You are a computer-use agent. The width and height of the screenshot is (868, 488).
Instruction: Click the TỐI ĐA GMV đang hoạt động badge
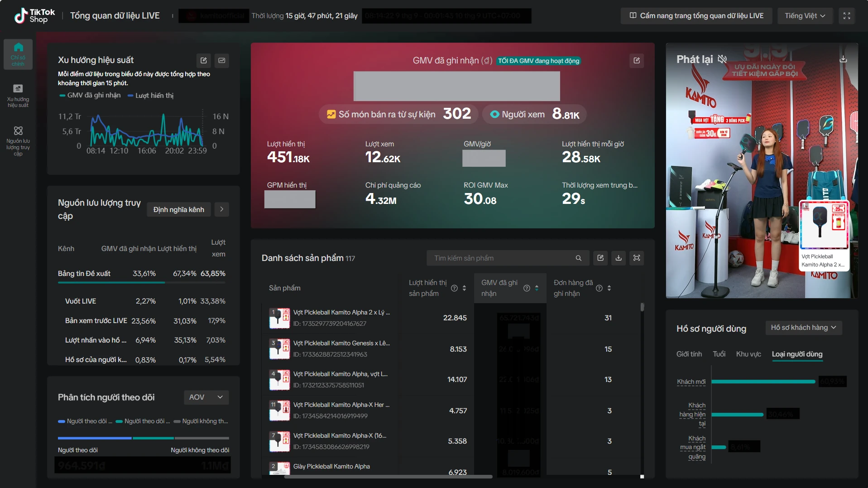538,61
